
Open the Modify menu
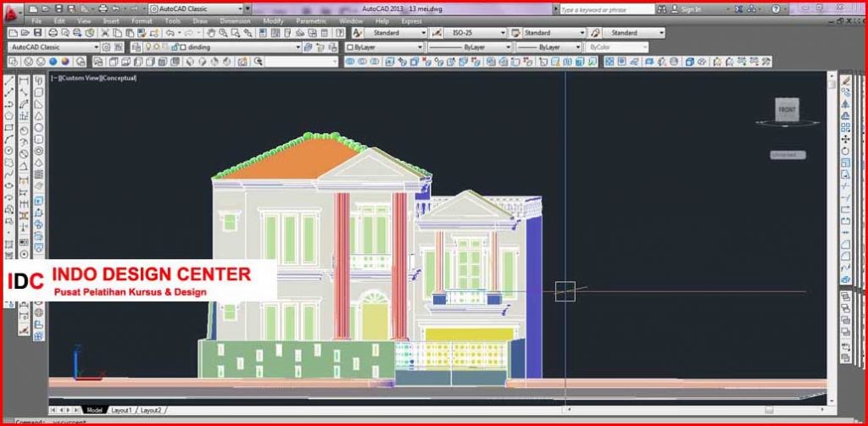click(x=274, y=21)
